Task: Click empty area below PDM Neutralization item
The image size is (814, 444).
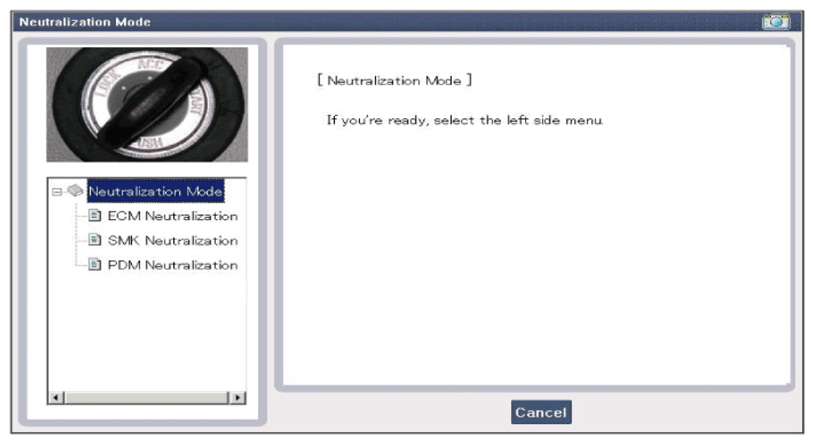Action: click(146, 330)
